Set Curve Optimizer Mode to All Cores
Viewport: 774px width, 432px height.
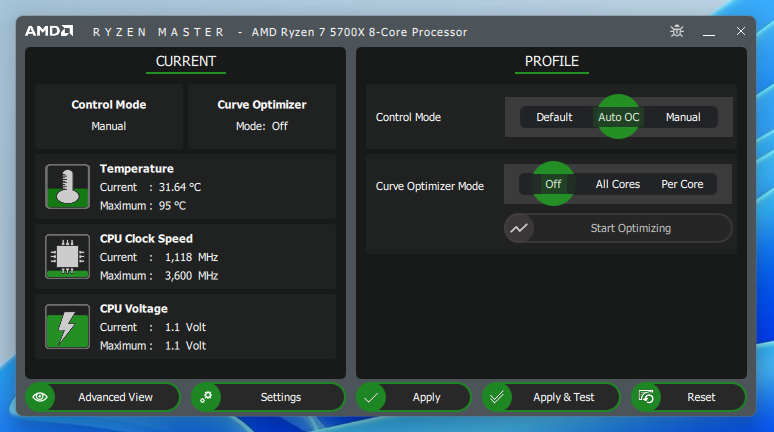click(x=618, y=184)
